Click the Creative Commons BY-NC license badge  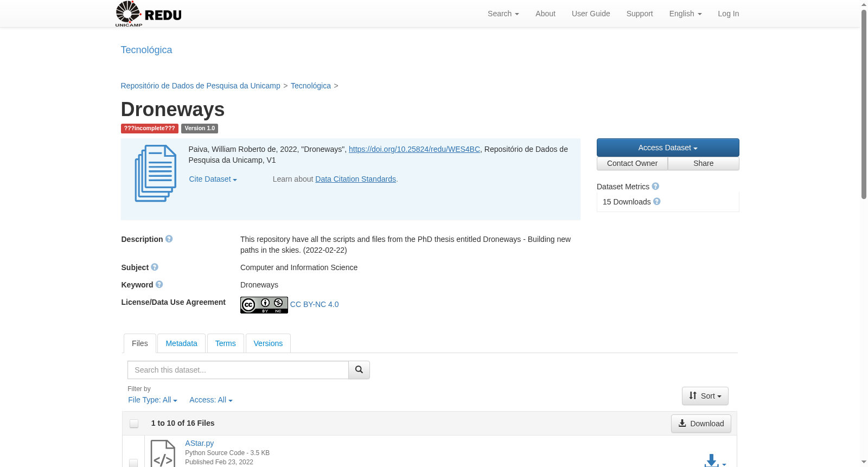click(264, 305)
